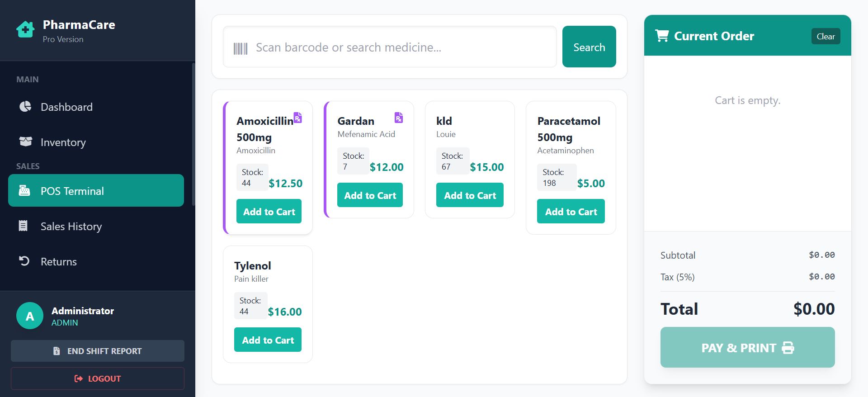Click the PAY & PRINT button
The image size is (868, 397).
pos(747,347)
